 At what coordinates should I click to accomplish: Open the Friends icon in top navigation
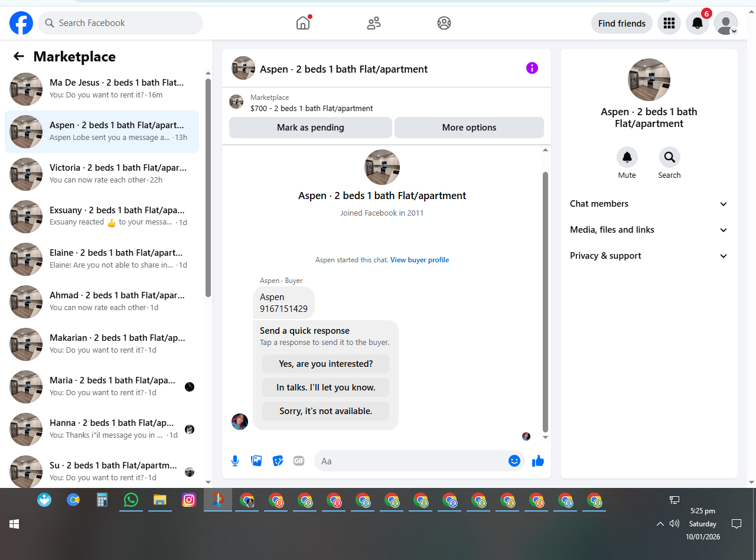pyautogui.click(x=374, y=23)
